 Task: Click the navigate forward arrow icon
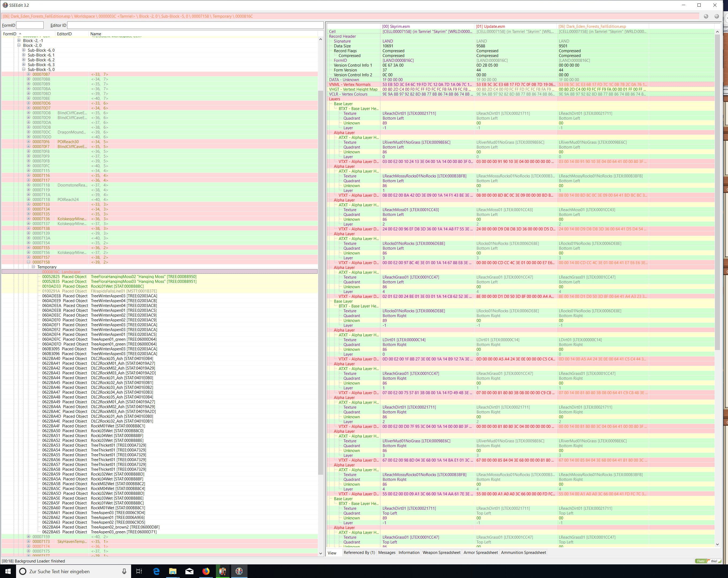coord(716,16)
